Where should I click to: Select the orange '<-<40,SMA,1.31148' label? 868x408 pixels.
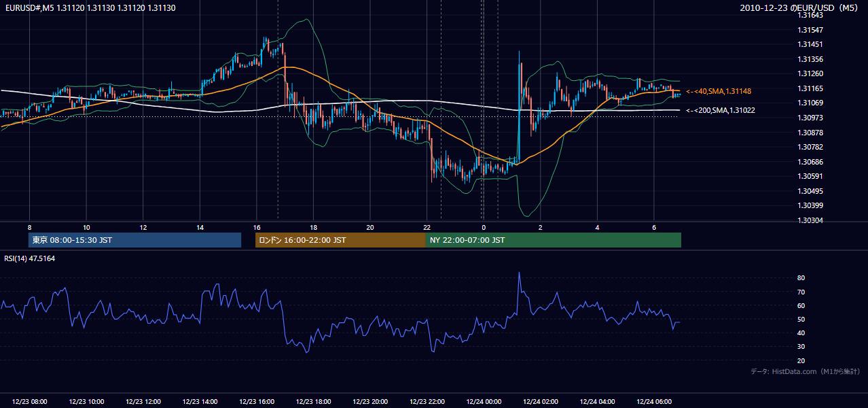point(719,91)
